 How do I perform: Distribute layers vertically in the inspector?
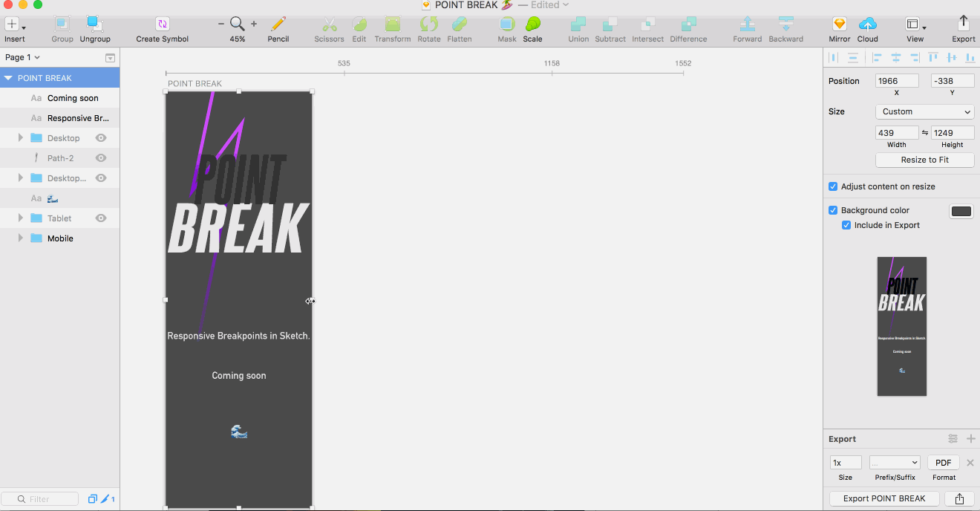[853, 57]
